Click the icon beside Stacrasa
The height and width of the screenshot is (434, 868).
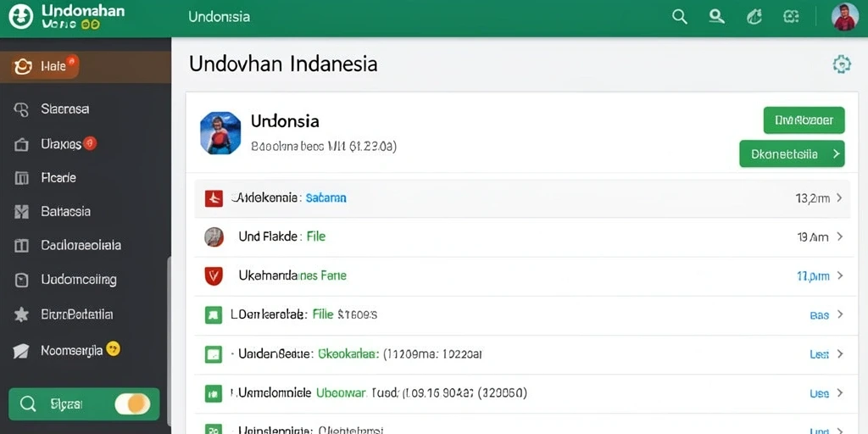[21, 109]
